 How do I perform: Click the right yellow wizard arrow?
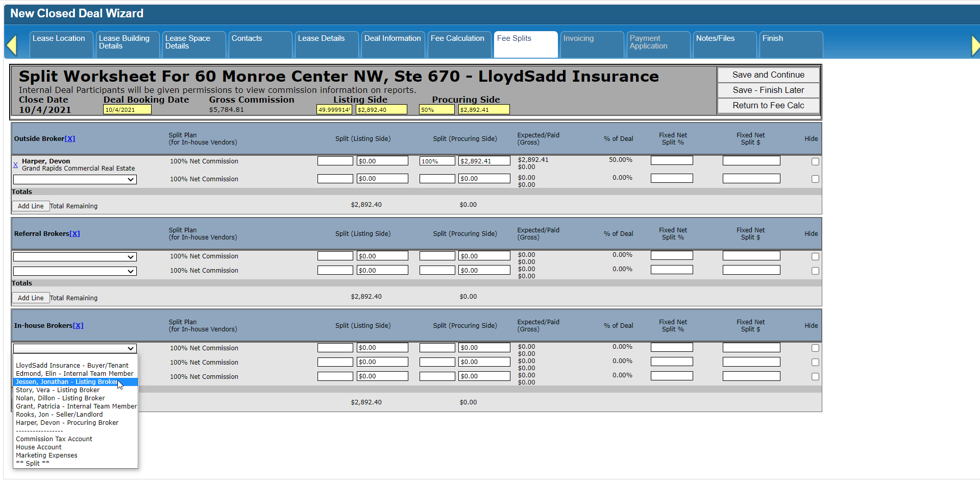[975, 45]
